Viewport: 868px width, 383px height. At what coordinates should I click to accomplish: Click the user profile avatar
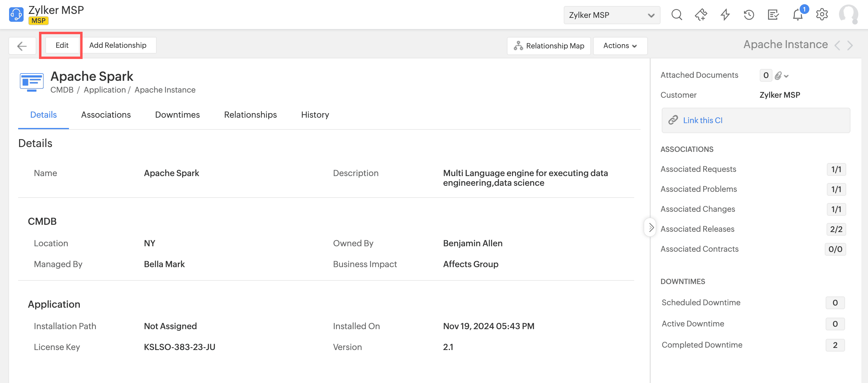pos(848,15)
